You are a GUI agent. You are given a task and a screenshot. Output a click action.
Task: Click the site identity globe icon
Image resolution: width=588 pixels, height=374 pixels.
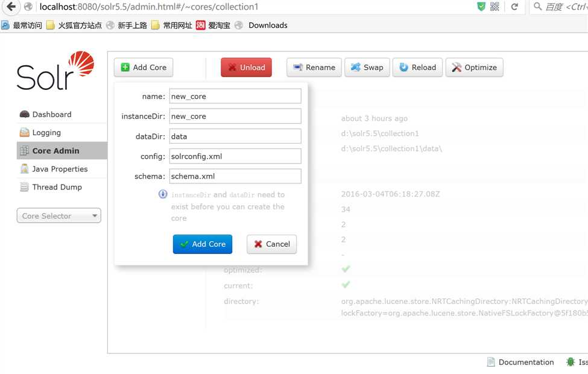[28, 7]
